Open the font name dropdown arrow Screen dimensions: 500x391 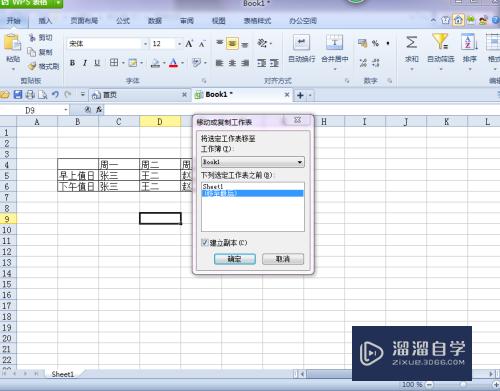[x=145, y=44]
